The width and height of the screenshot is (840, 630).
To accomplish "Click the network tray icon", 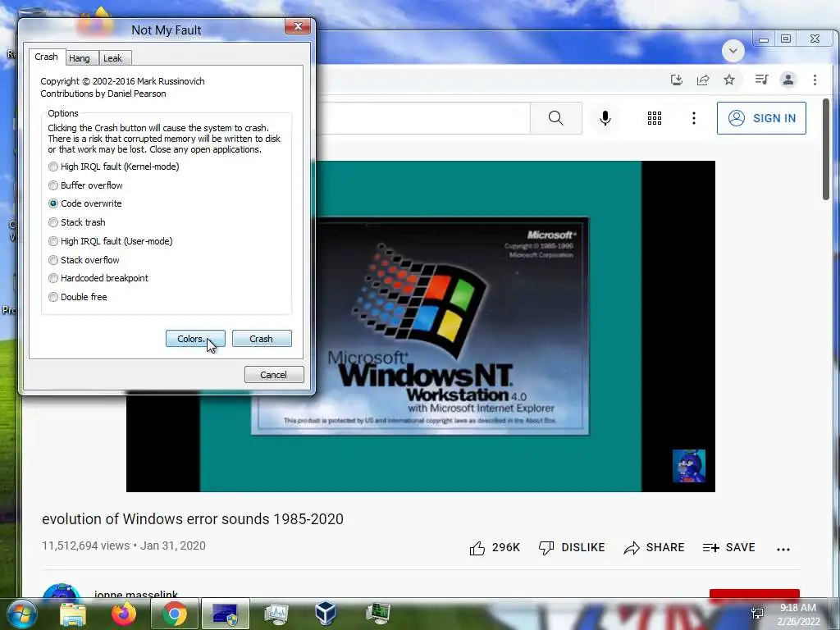I will tap(757, 614).
